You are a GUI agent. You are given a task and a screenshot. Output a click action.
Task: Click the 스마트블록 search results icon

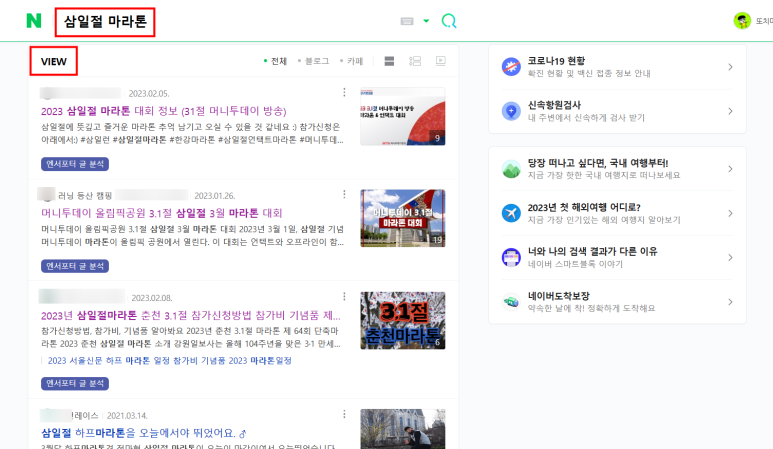coord(511,257)
